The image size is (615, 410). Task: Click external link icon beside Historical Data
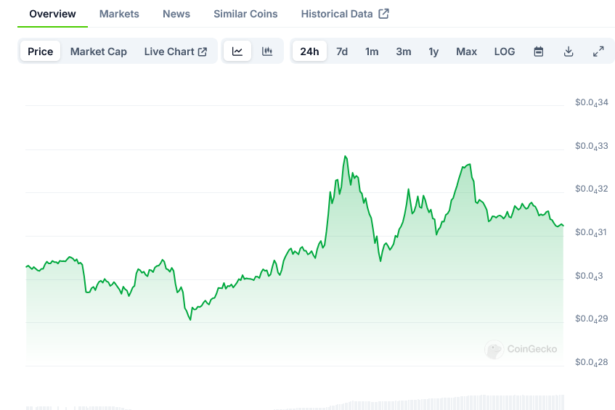tap(384, 14)
